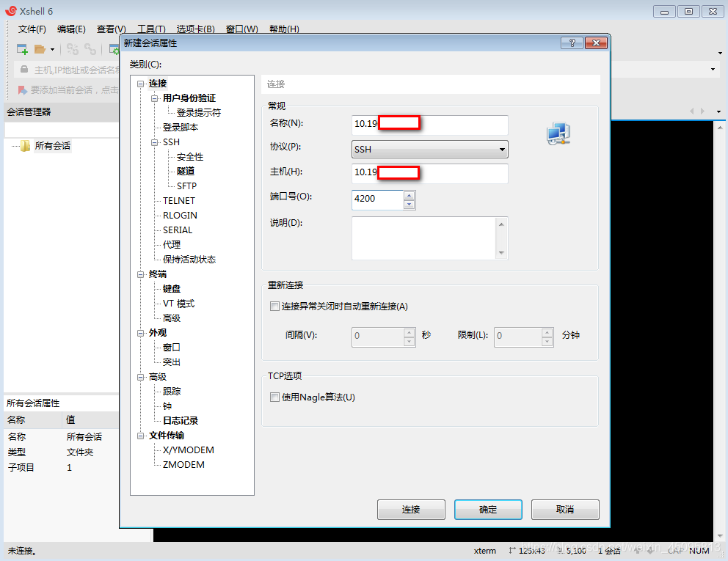Select 跟踪 under 高级
Viewport: 728px width, 561px height.
click(x=172, y=392)
